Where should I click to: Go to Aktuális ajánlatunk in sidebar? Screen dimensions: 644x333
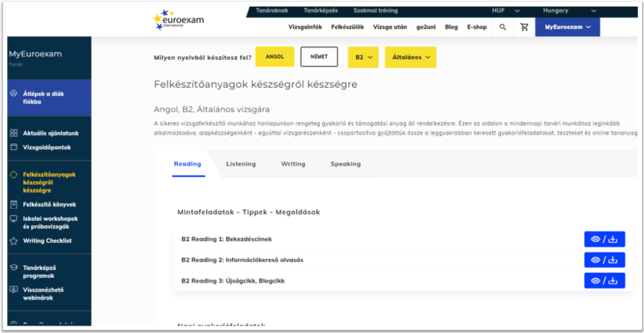tap(50, 133)
